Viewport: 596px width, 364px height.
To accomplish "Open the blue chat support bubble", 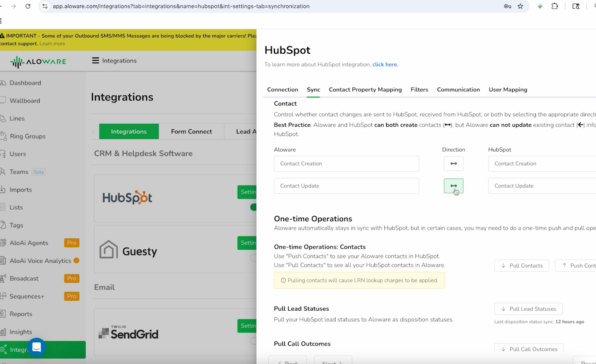I will tap(37, 347).
